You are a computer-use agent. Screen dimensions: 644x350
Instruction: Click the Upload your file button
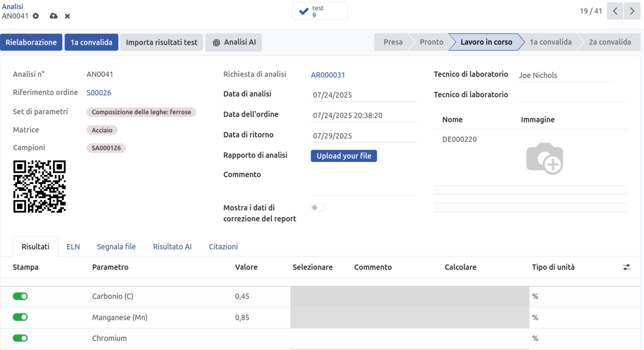344,156
